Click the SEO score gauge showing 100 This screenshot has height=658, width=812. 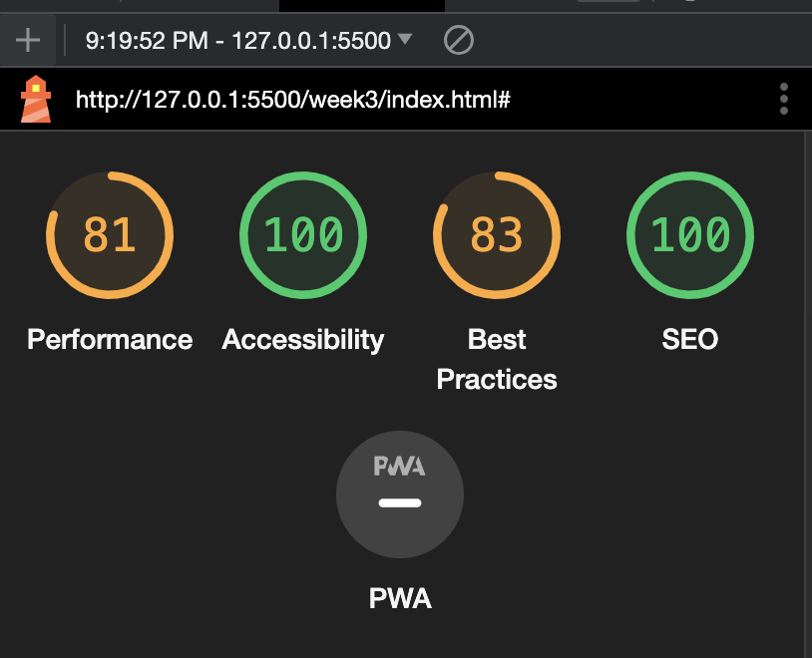(x=689, y=234)
